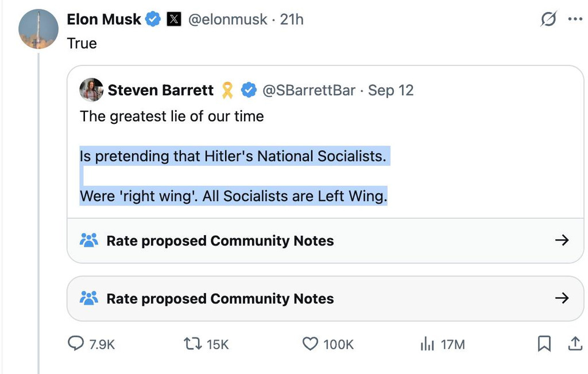Expand the lower Community Notes arrow
Image resolution: width=588 pixels, height=374 pixels.
coord(562,298)
